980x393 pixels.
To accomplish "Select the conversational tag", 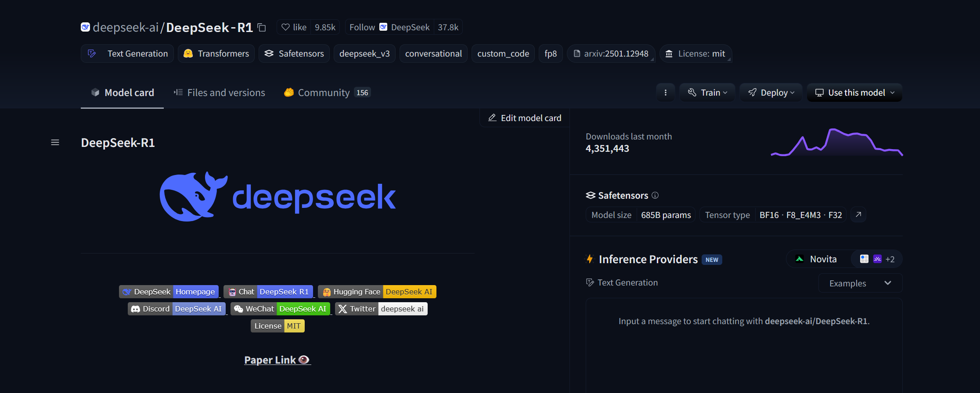I will [x=433, y=54].
